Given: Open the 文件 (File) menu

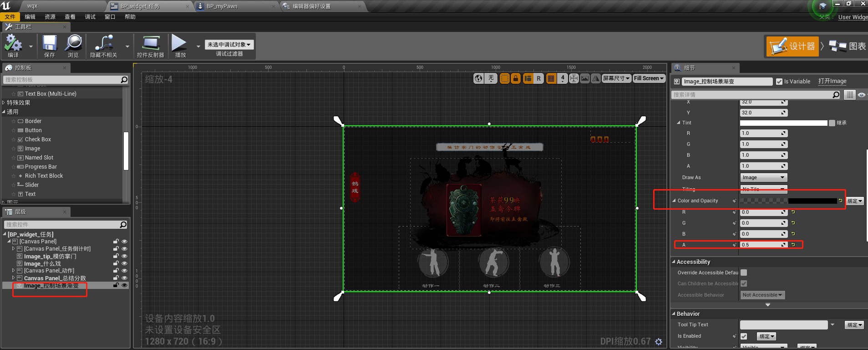Looking at the screenshot, I should [x=10, y=17].
